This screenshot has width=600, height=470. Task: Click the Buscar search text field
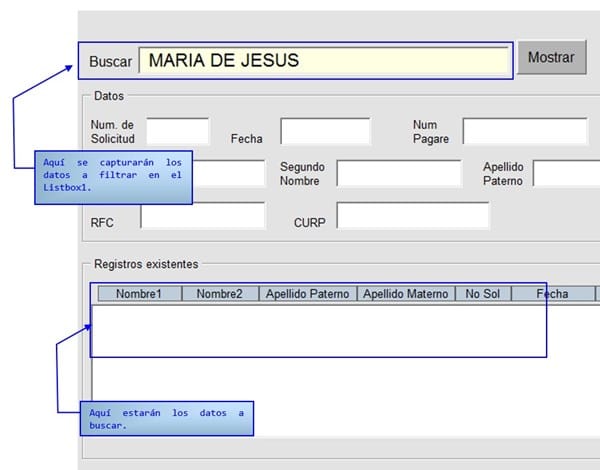pyautogui.click(x=323, y=61)
